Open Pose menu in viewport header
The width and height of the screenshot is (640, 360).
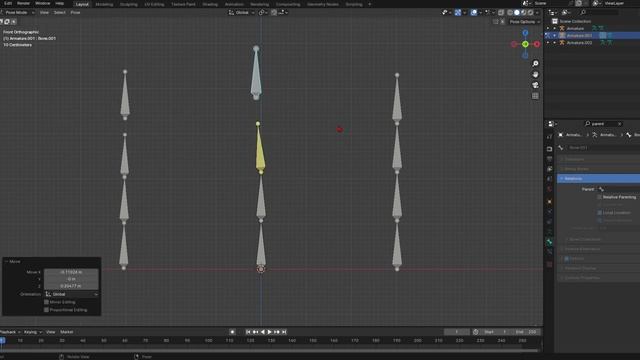(75, 13)
